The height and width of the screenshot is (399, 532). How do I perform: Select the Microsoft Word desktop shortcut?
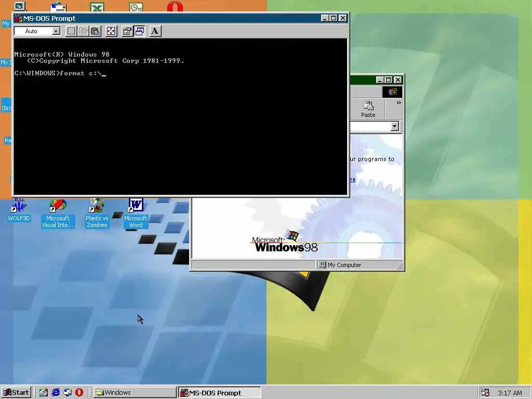(x=136, y=214)
